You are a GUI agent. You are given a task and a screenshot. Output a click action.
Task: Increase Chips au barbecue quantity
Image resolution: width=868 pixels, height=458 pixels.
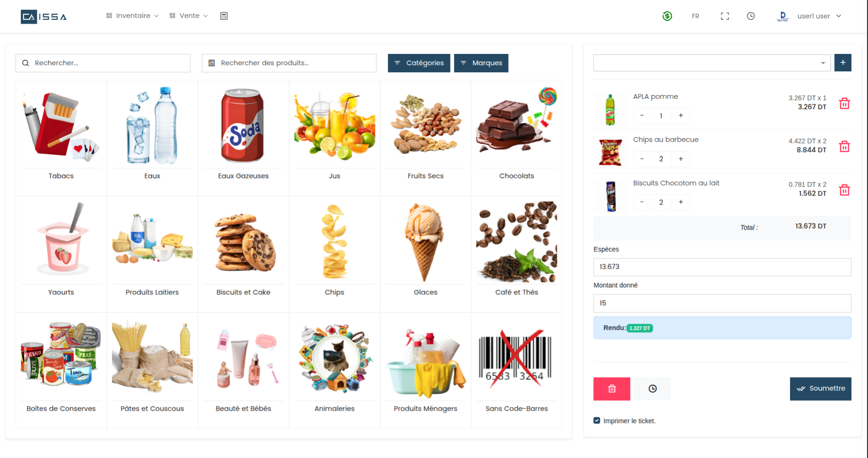click(x=681, y=159)
